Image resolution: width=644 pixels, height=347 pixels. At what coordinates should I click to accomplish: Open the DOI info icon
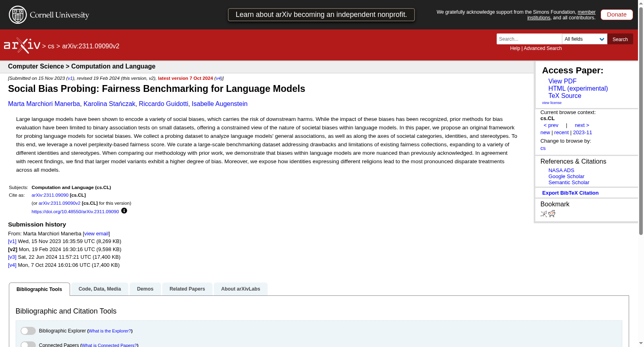pos(124,211)
